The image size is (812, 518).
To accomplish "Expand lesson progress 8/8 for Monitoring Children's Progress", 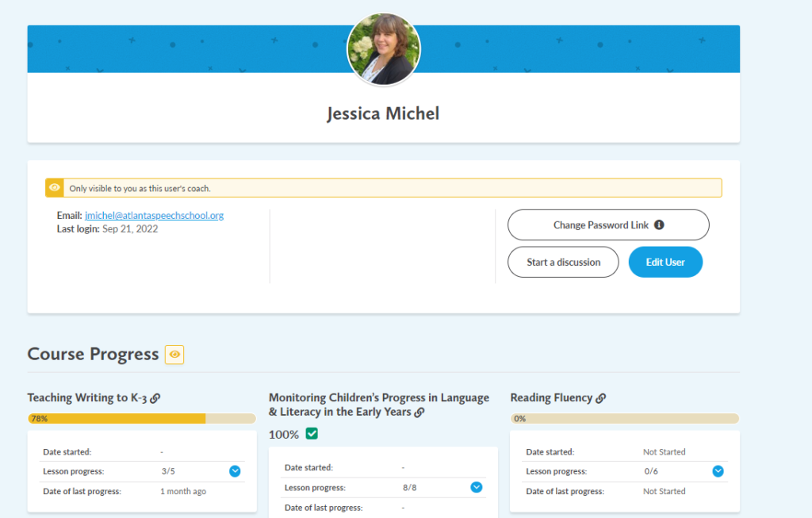I will [477, 487].
